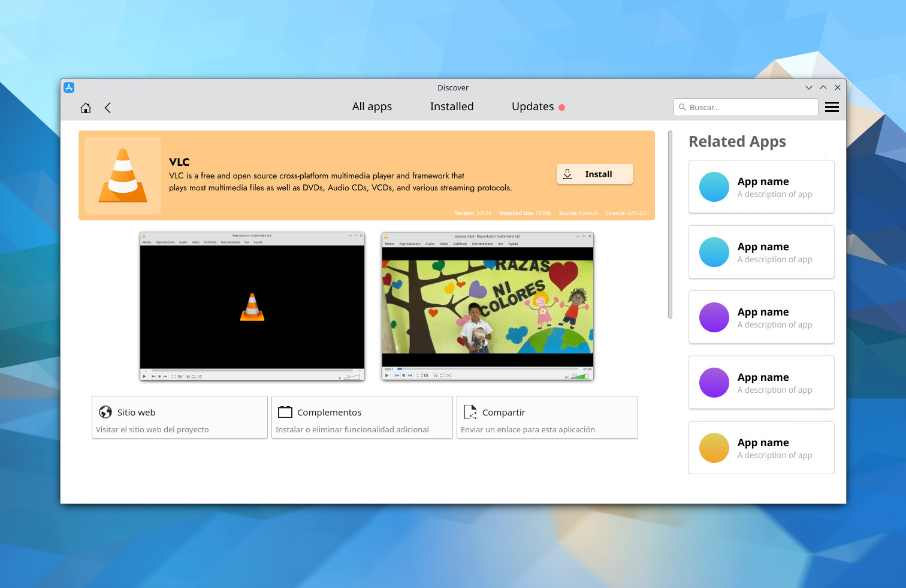Click the Related Apps heading
Image resolution: width=906 pixels, height=588 pixels.
coord(737,142)
